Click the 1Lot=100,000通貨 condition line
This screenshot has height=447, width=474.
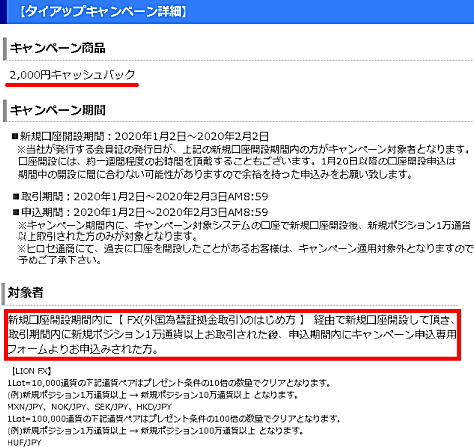tap(174, 419)
